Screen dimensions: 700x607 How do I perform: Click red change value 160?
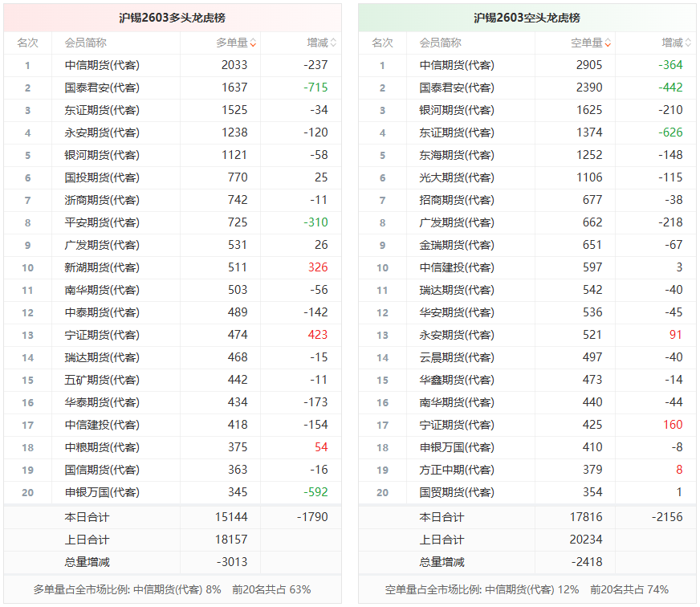pyautogui.click(x=673, y=425)
